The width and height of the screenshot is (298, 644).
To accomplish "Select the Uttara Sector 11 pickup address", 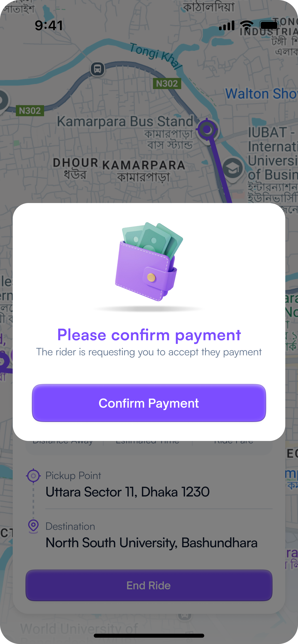I will tap(128, 492).
